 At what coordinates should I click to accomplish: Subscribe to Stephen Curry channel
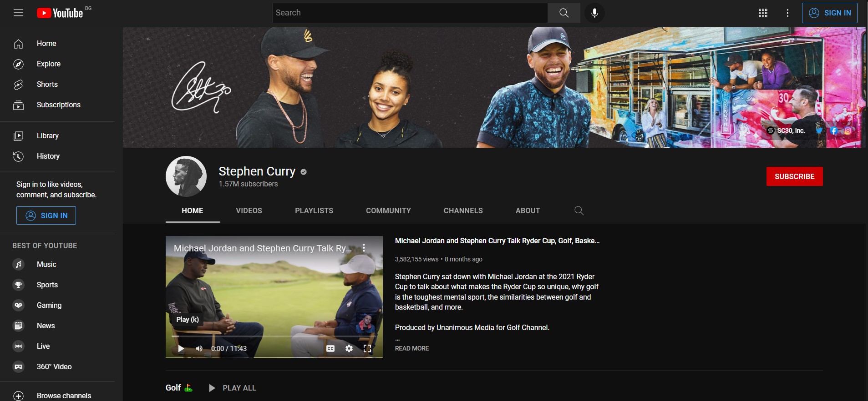[x=794, y=176]
